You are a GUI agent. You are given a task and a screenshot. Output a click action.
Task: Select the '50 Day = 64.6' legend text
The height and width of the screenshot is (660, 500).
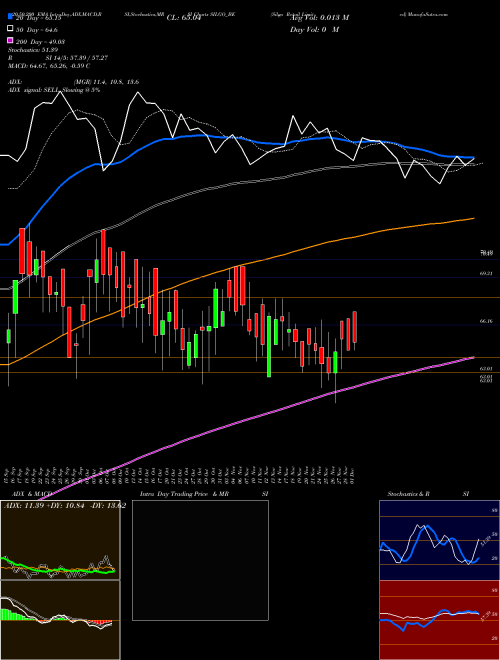[37, 30]
